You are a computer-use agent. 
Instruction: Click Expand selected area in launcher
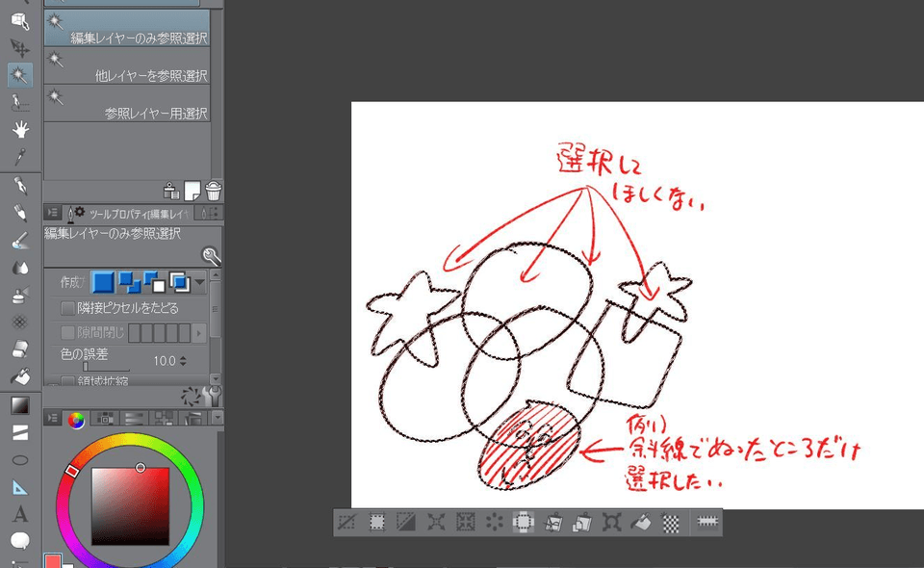tap(435, 522)
